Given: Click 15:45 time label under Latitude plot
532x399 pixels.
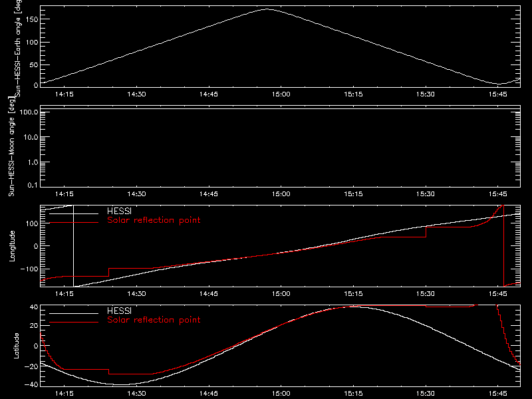Looking at the screenshot, I should pyautogui.click(x=497, y=393).
